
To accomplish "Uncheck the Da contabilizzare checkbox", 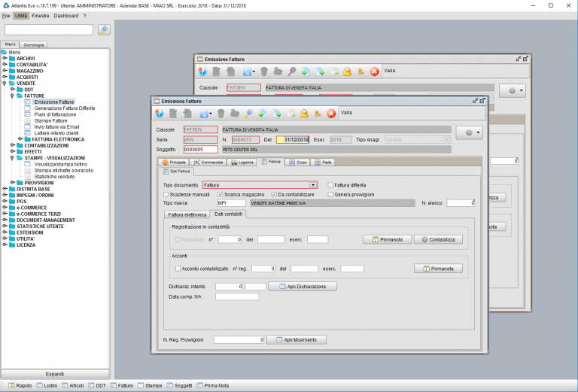I will click(274, 194).
